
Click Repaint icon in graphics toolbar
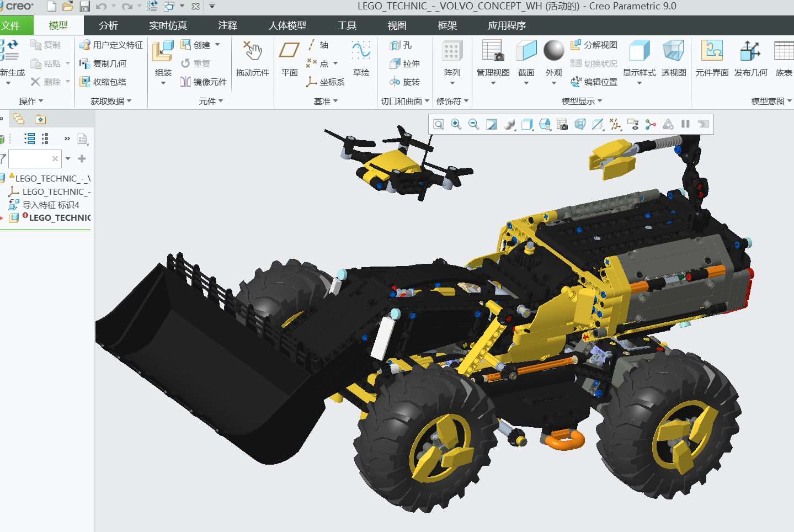[492, 124]
